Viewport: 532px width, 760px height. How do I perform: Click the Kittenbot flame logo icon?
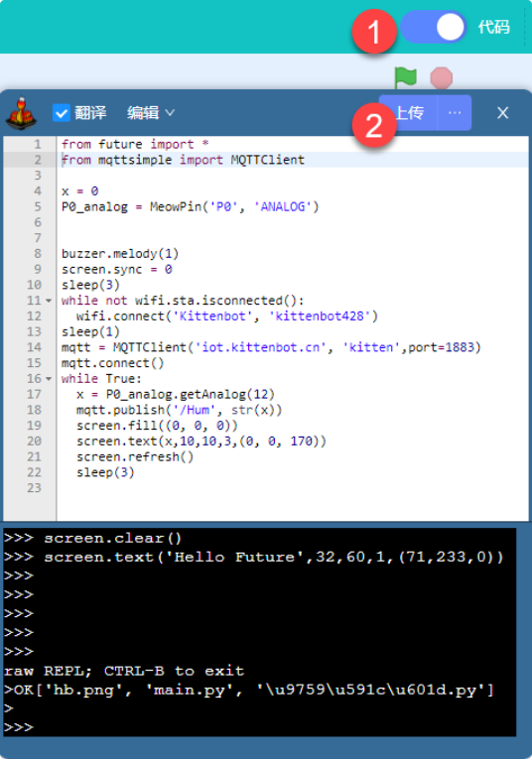click(x=21, y=113)
